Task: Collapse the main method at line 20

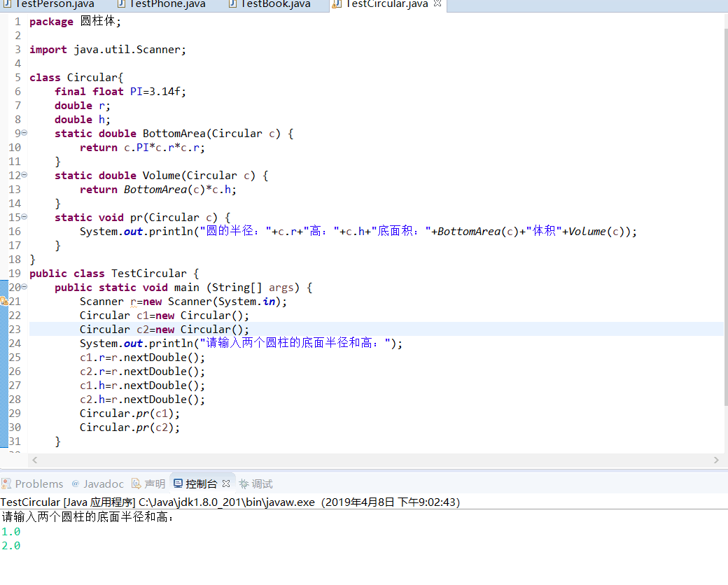Action: click(x=24, y=286)
